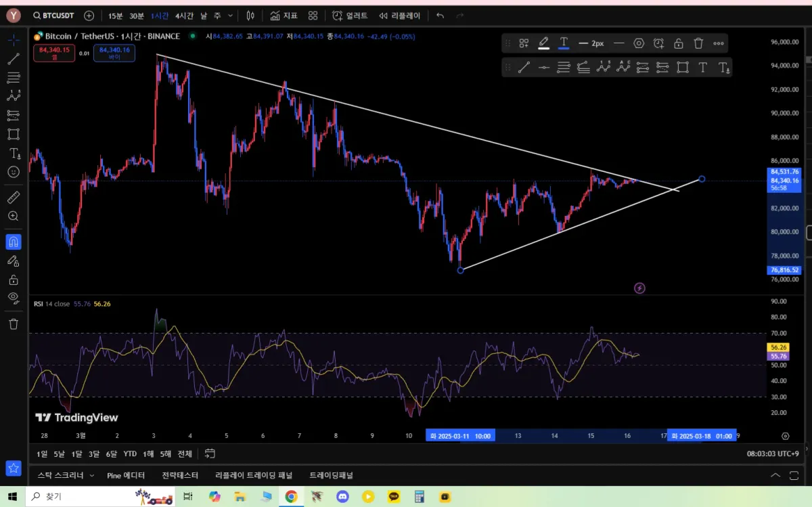
Task: Select the 1달 date range
Action: [76, 454]
